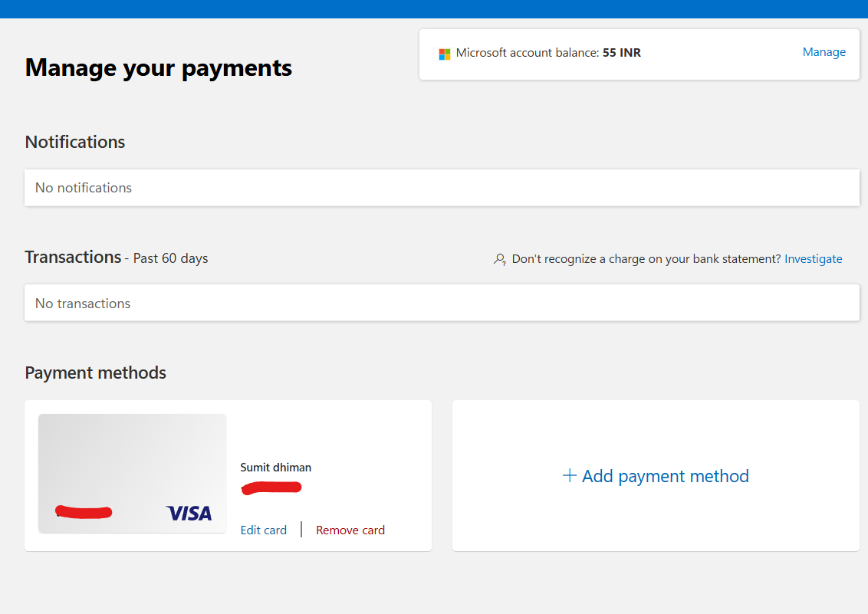Click Add payment method

point(656,476)
